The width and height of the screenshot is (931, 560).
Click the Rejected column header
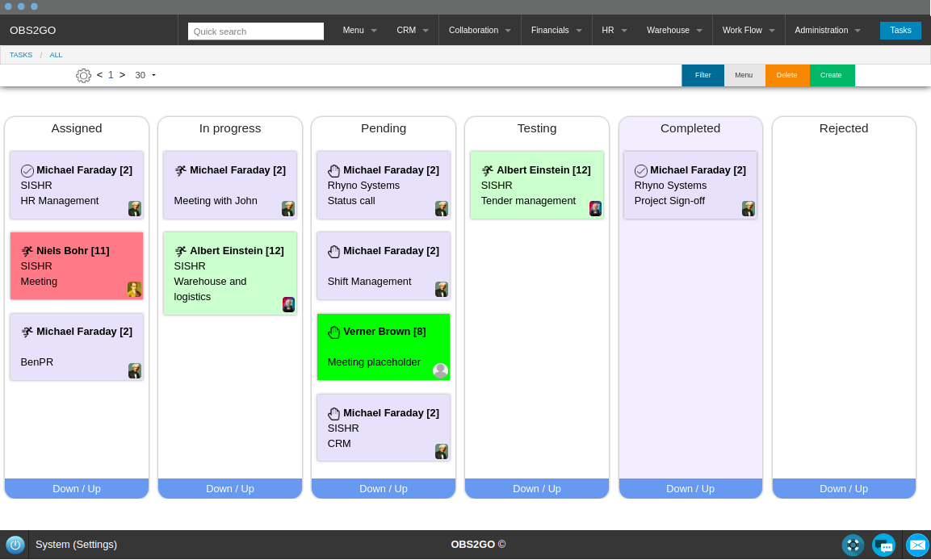click(844, 128)
